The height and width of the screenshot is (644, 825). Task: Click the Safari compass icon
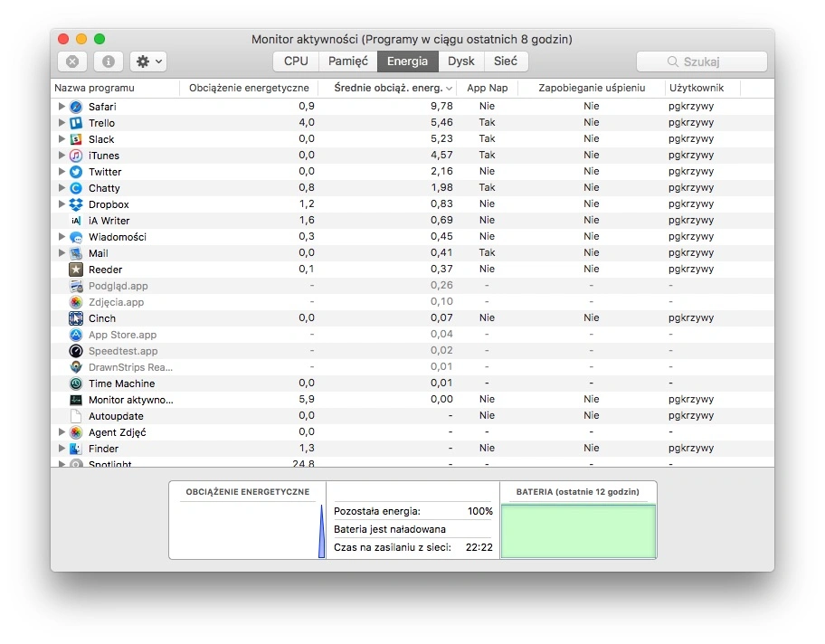point(76,107)
